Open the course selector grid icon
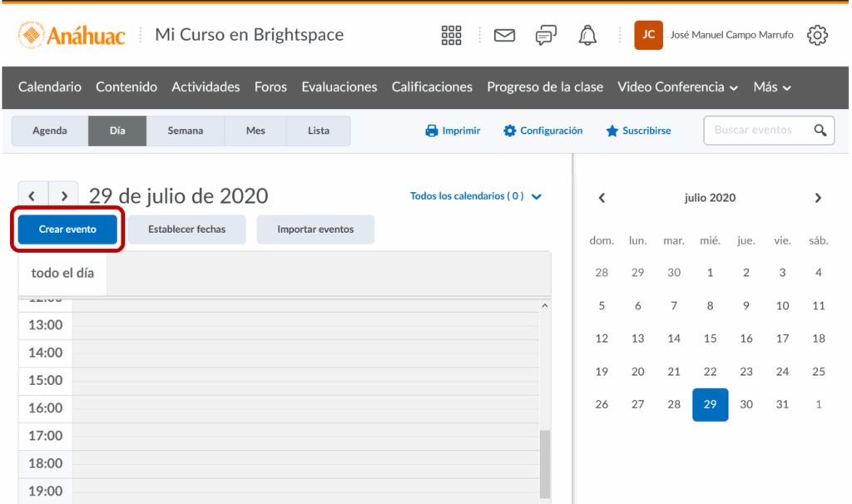Viewport: 852px width, 504px height. coord(451,35)
